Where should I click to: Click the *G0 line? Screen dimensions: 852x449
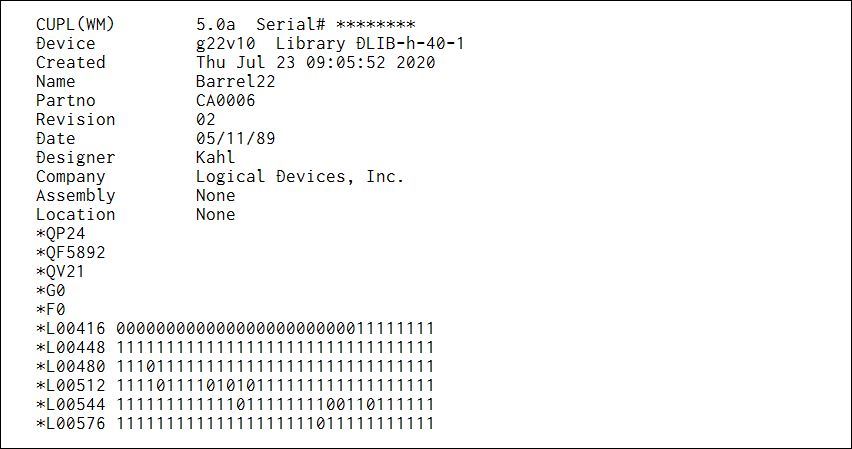click(51, 290)
